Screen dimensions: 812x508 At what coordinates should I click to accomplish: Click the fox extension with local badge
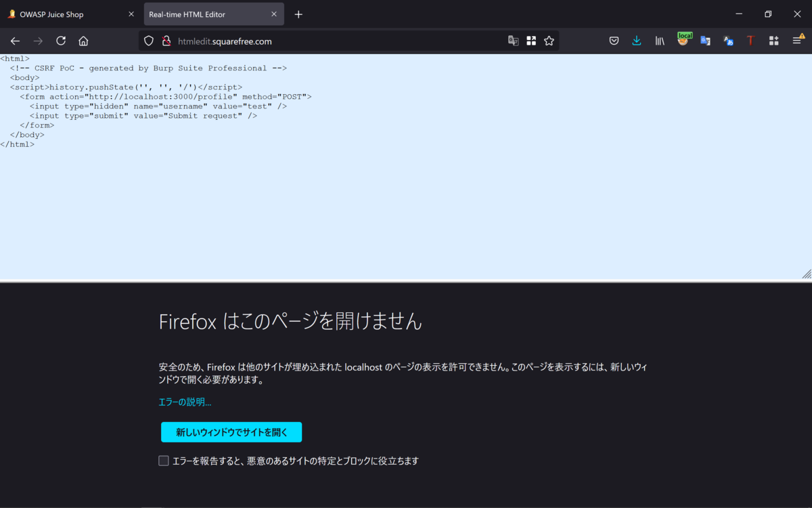coord(683,40)
